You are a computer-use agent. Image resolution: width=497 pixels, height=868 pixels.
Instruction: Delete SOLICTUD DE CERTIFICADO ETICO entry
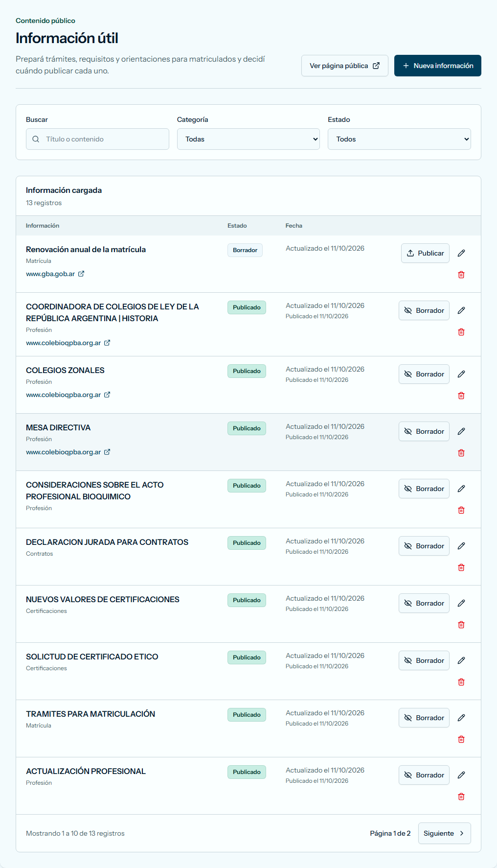click(x=461, y=682)
